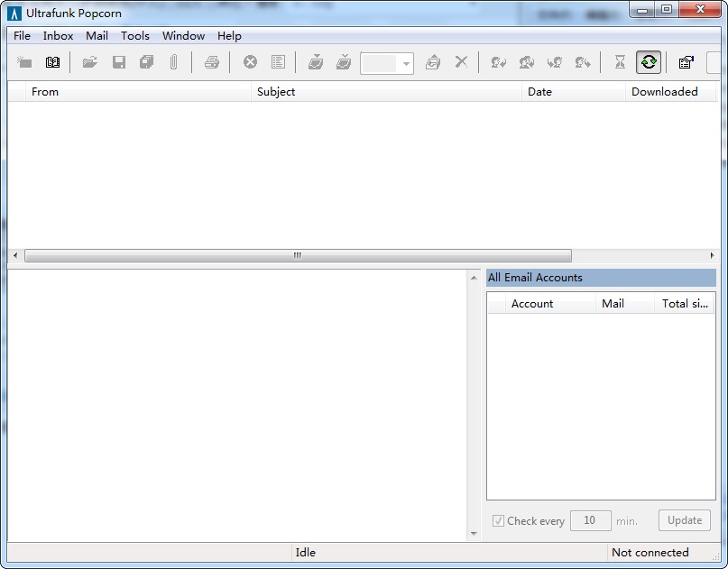728x569 pixels.
Task: Click the message text view icon
Action: (278, 61)
